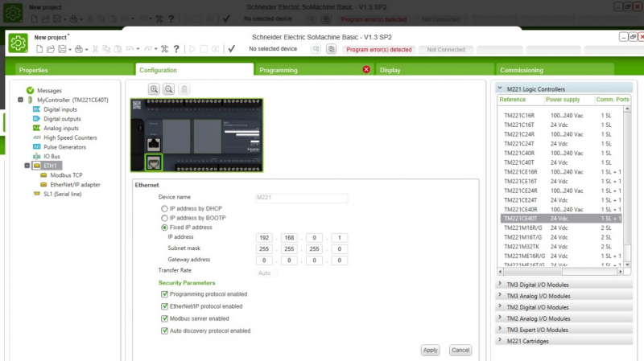The width and height of the screenshot is (644, 361).
Task: Click Program error(s) detected status button
Action: click(378, 50)
